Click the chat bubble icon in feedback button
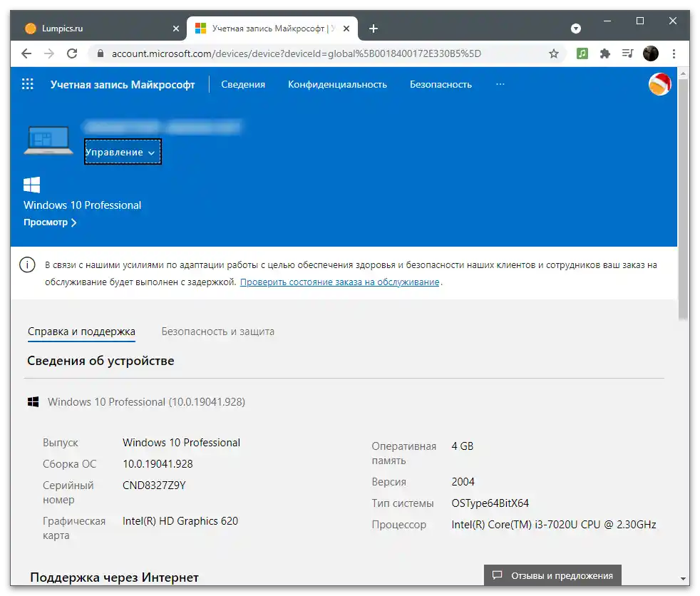 [x=498, y=575]
